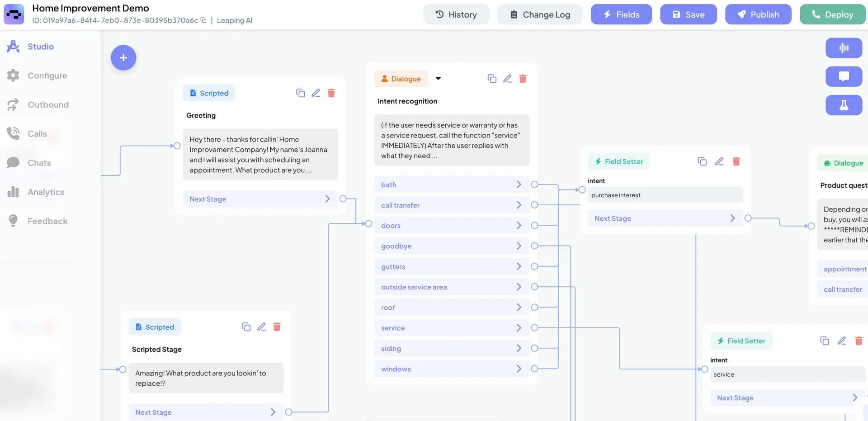Open the chat bubble test button
This screenshot has height=421, width=868.
pyautogui.click(x=844, y=76)
